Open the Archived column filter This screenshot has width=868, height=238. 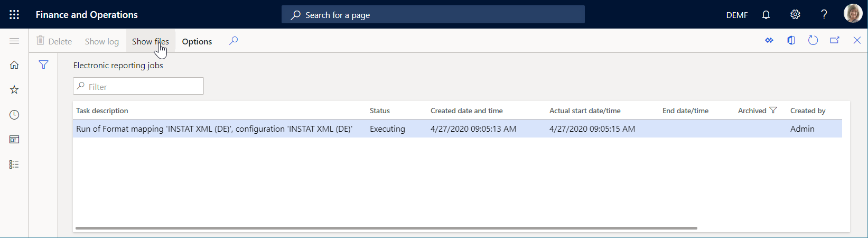pos(773,111)
